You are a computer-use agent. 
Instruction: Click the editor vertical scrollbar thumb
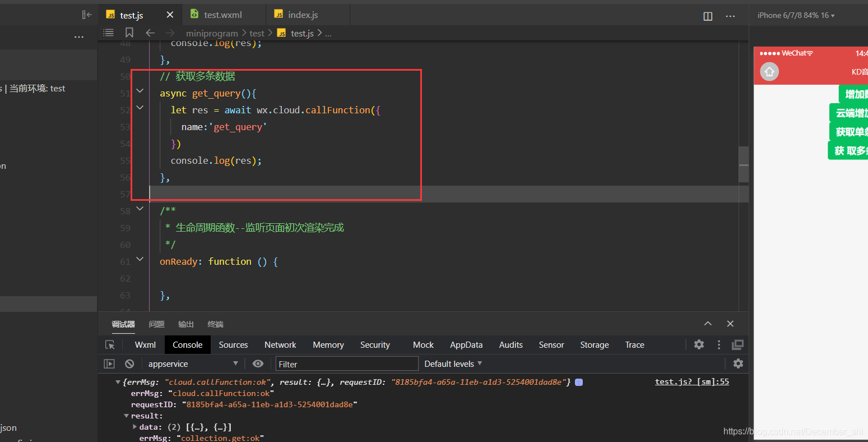744,164
